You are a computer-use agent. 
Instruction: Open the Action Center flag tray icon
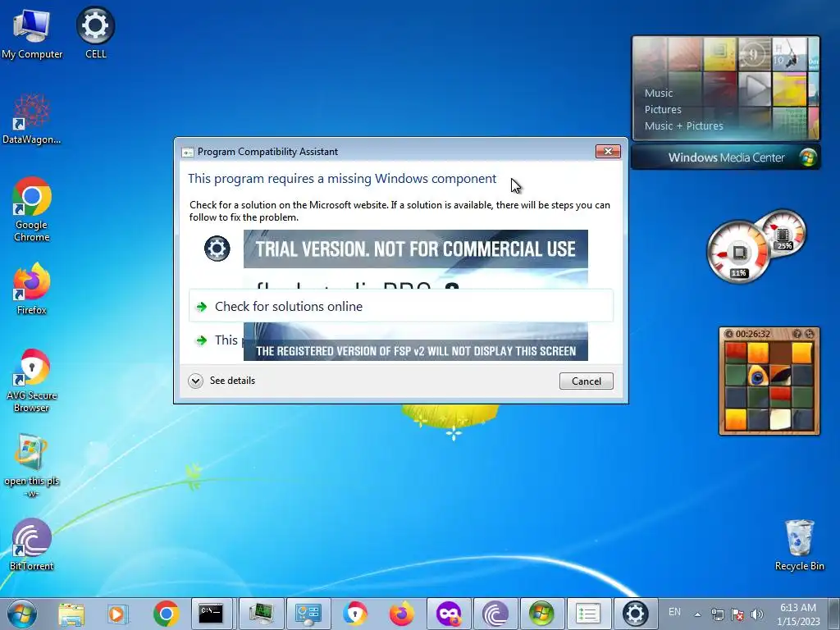(737, 614)
